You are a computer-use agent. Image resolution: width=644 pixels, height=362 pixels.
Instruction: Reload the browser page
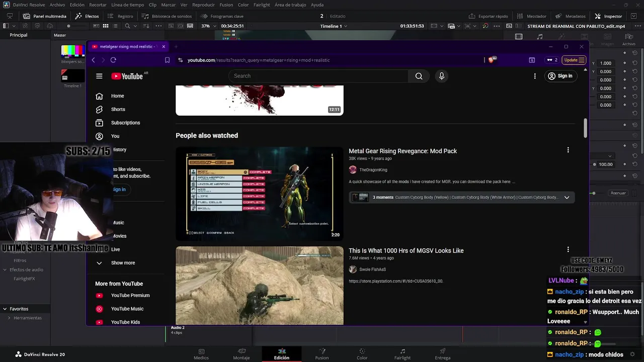113,60
